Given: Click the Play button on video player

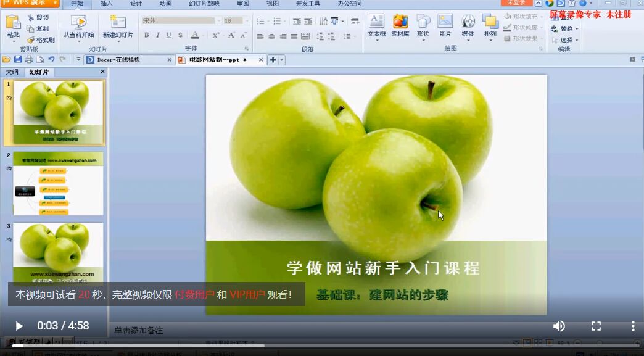Looking at the screenshot, I should [x=19, y=326].
